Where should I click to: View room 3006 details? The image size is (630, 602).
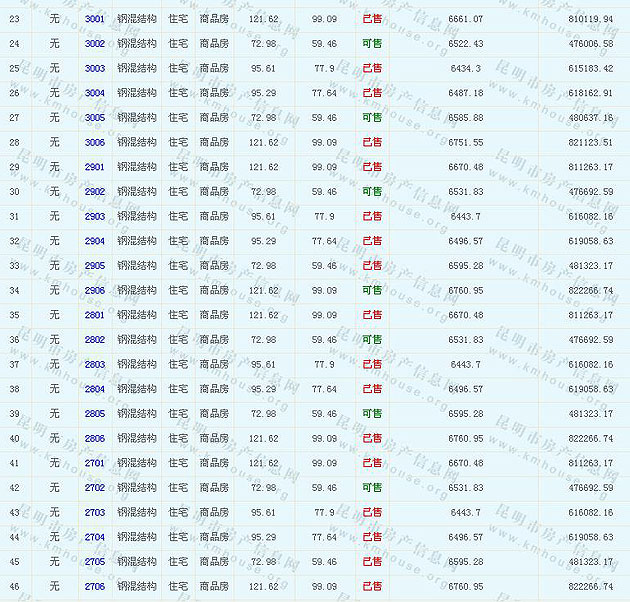(x=95, y=142)
